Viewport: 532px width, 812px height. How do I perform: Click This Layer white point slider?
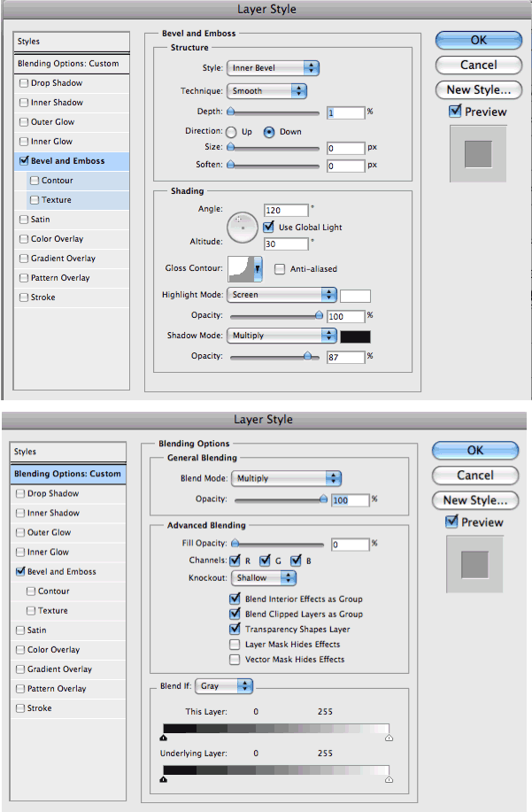click(x=389, y=738)
